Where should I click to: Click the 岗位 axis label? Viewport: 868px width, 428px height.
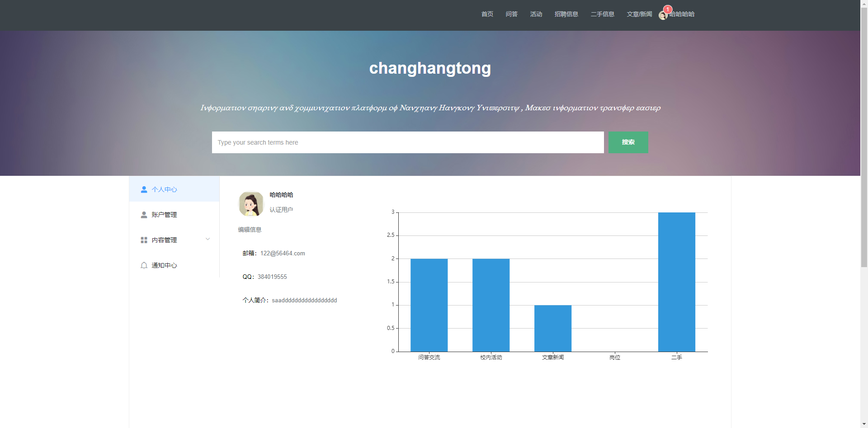coord(615,357)
